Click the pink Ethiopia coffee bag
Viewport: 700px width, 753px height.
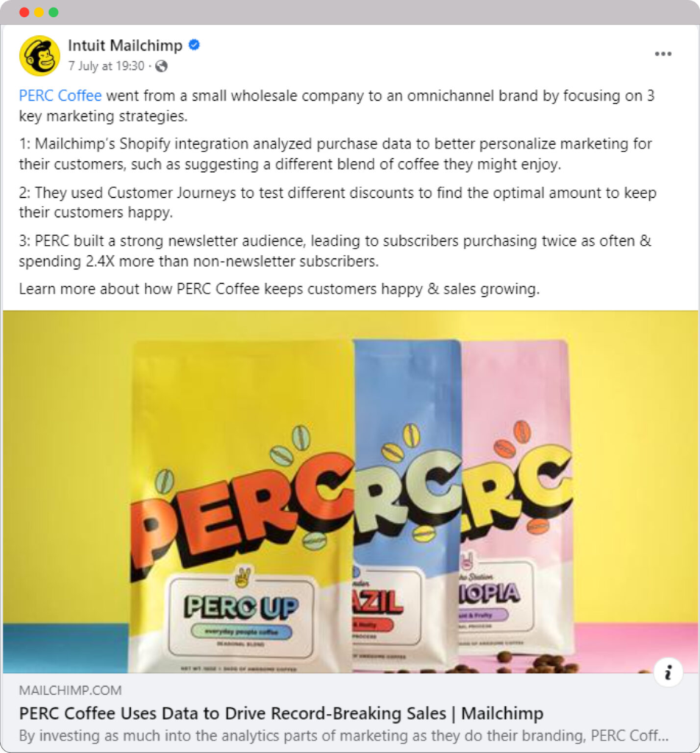pyautogui.click(x=517, y=499)
